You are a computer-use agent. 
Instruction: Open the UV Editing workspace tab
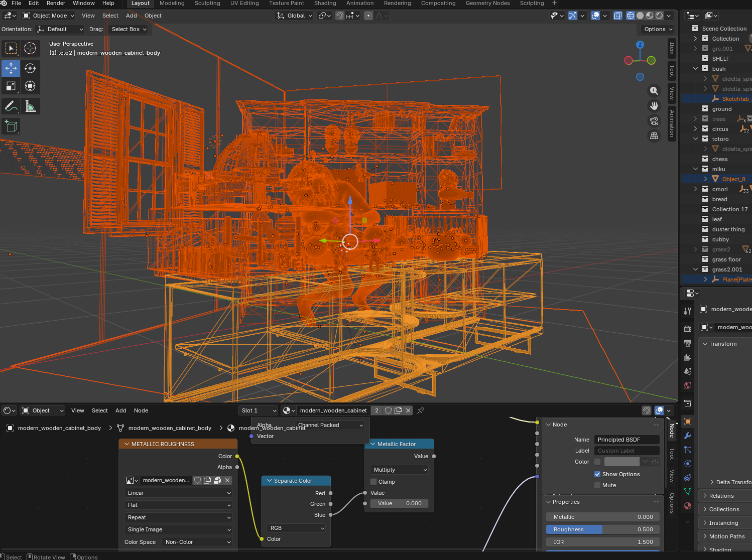pyautogui.click(x=244, y=3)
